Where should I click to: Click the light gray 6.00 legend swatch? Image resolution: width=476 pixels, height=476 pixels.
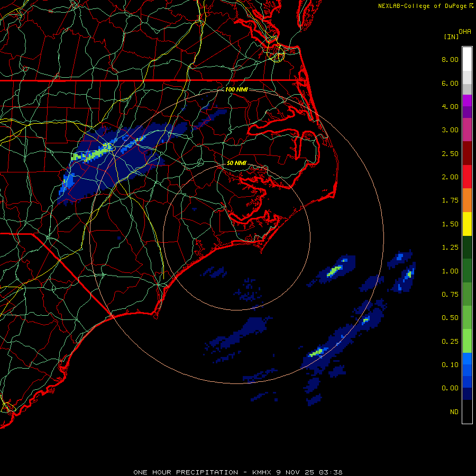[467, 77]
